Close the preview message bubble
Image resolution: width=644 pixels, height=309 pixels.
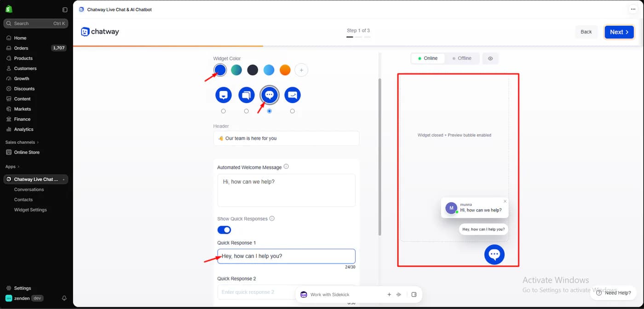[505, 201]
